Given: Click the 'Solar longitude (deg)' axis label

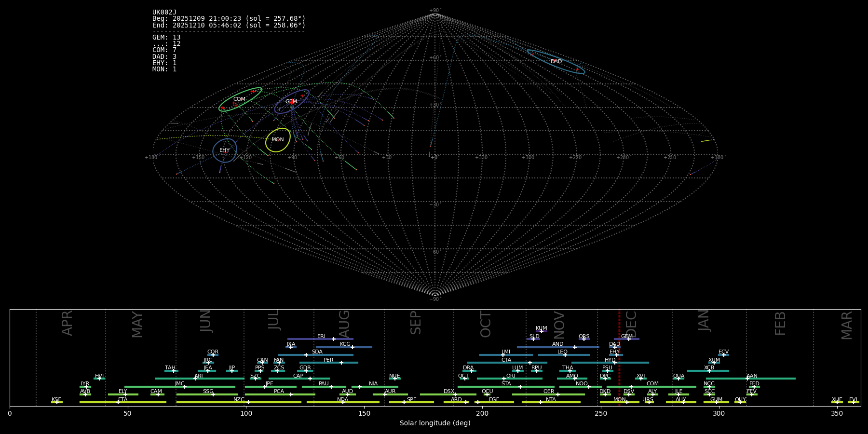Looking at the screenshot, I should 435,423.
